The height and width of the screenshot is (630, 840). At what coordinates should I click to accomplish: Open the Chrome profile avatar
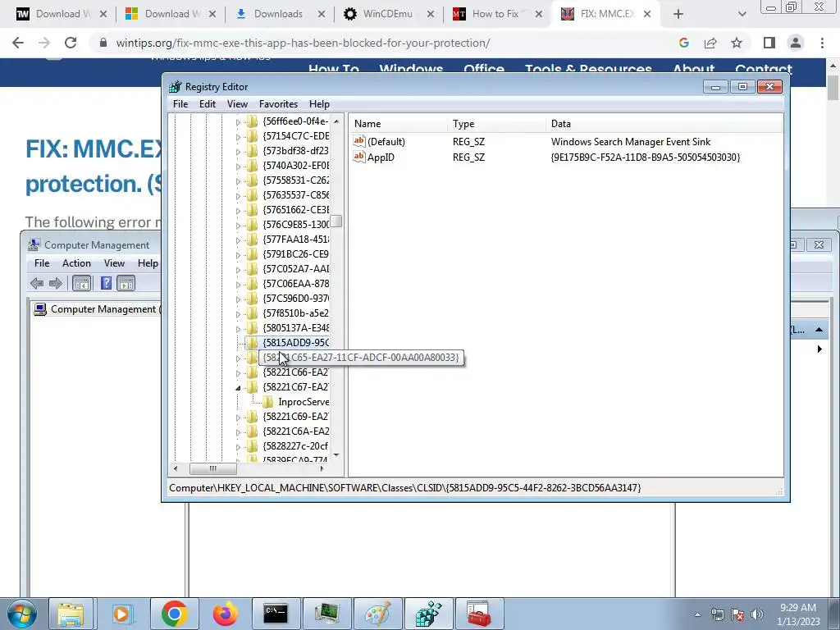[x=796, y=43]
